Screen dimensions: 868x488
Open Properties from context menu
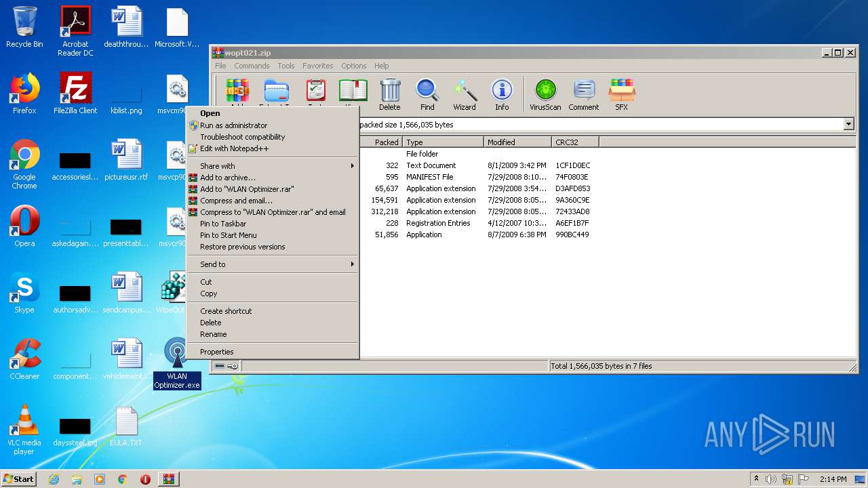point(272,352)
